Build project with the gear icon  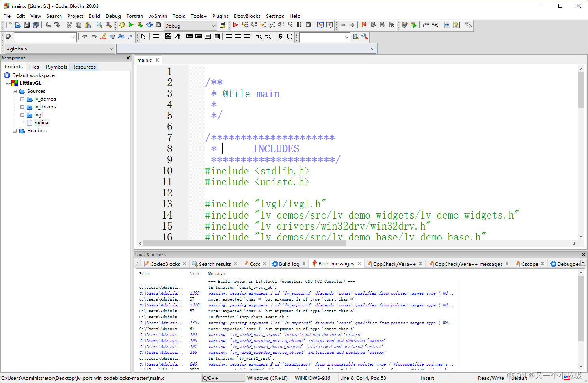(122, 25)
